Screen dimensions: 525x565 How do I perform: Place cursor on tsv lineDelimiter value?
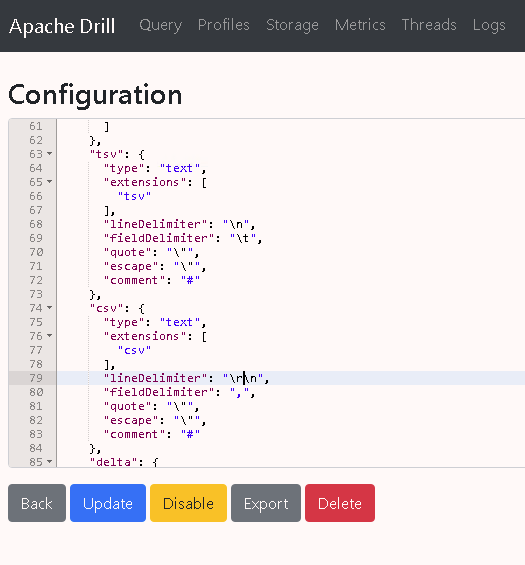point(236,224)
